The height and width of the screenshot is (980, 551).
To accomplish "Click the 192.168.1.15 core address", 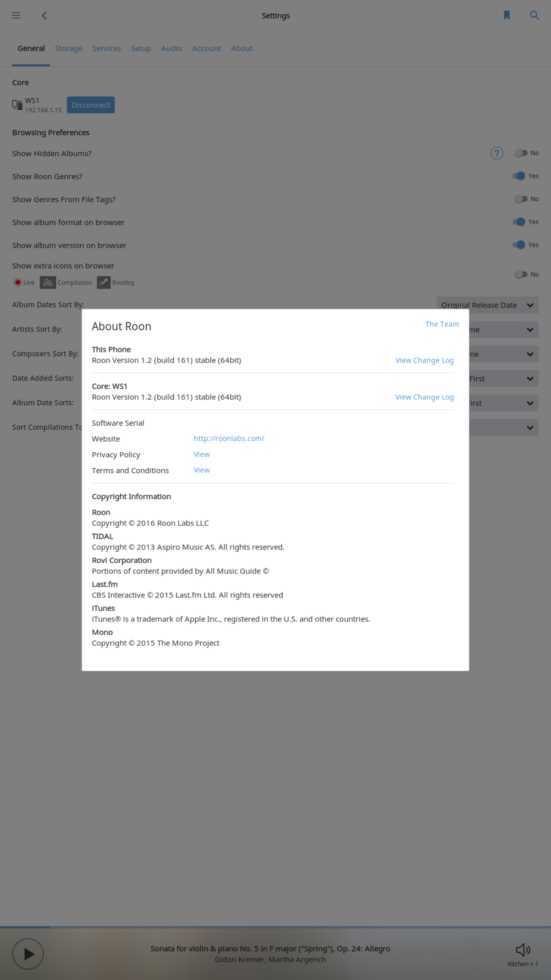I will pos(43,110).
